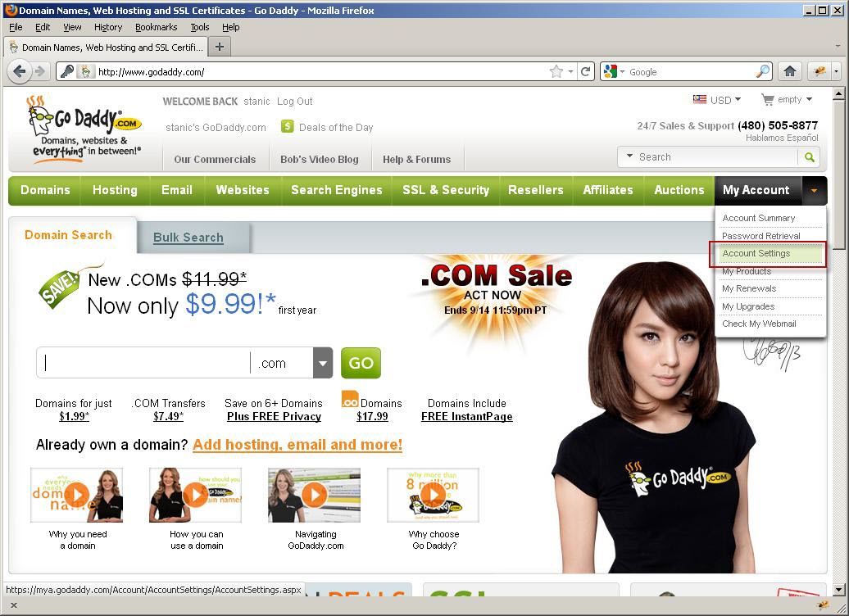Reload the page with the refresh icon

[x=585, y=71]
